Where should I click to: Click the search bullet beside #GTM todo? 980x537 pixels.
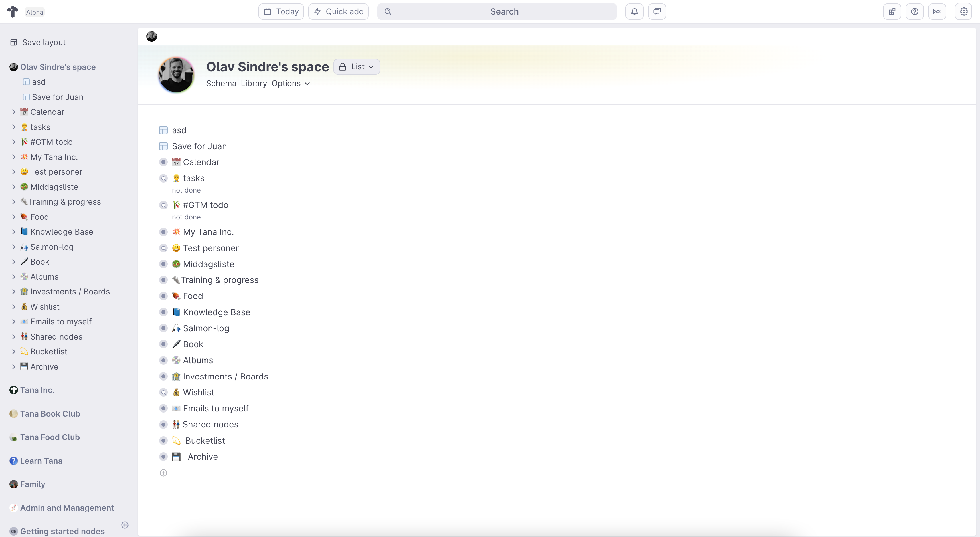(x=163, y=205)
